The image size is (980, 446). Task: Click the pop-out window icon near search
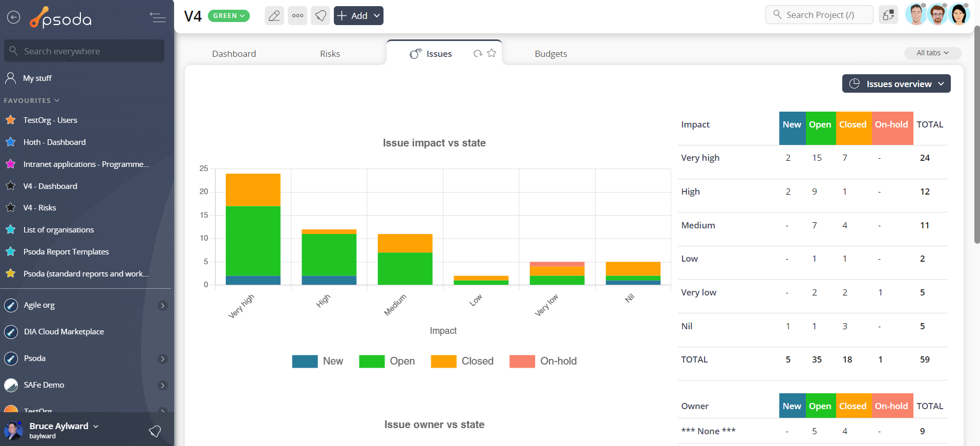tap(888, 15)
